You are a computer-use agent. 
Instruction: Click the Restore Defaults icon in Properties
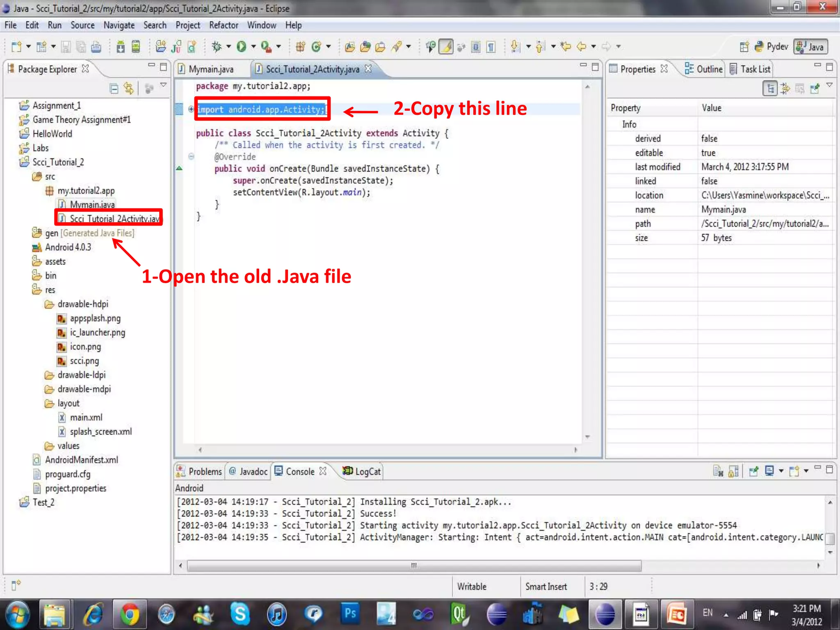799,88
